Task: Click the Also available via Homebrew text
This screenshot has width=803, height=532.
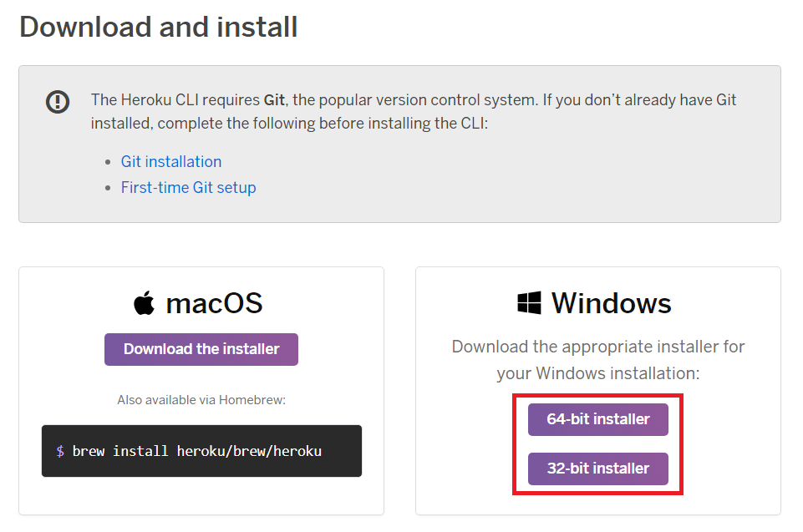Action: click(201, 400)
